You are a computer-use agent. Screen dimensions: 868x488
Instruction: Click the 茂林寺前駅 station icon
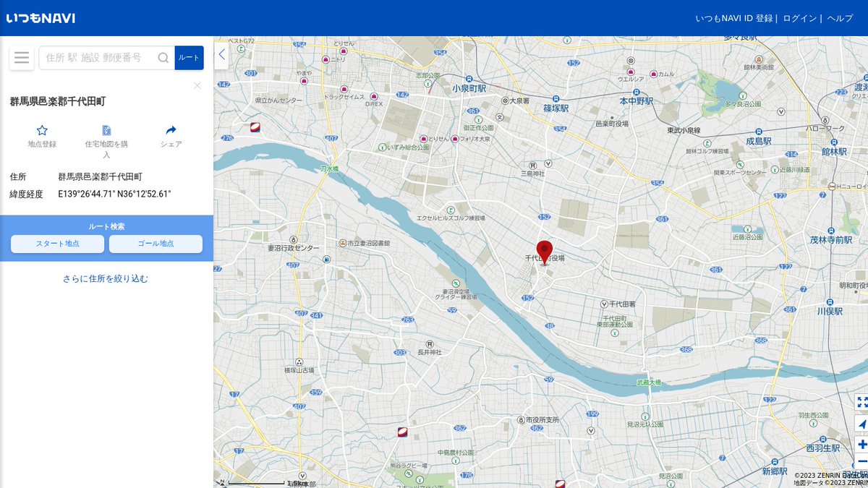coord(833,230)
